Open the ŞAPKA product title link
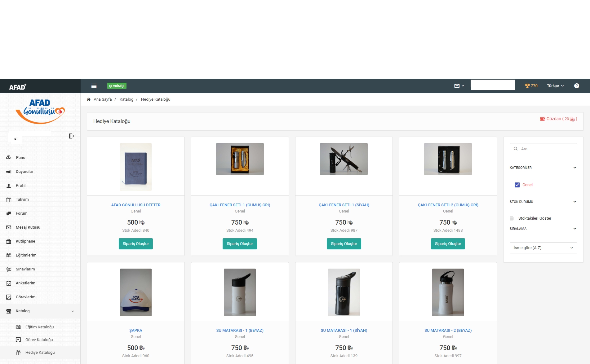 coord(136,331)
